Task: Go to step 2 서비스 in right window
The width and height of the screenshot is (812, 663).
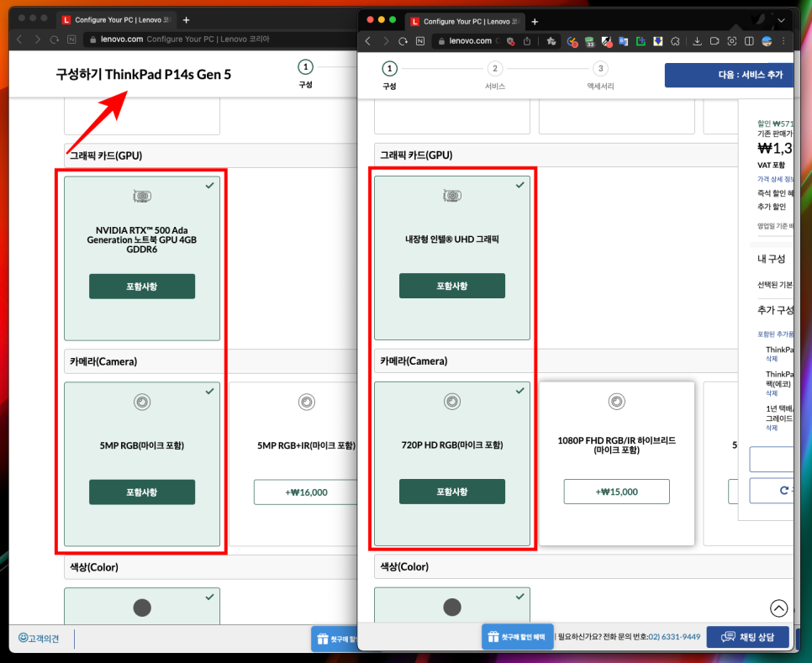Action: [x=495, y=76]
